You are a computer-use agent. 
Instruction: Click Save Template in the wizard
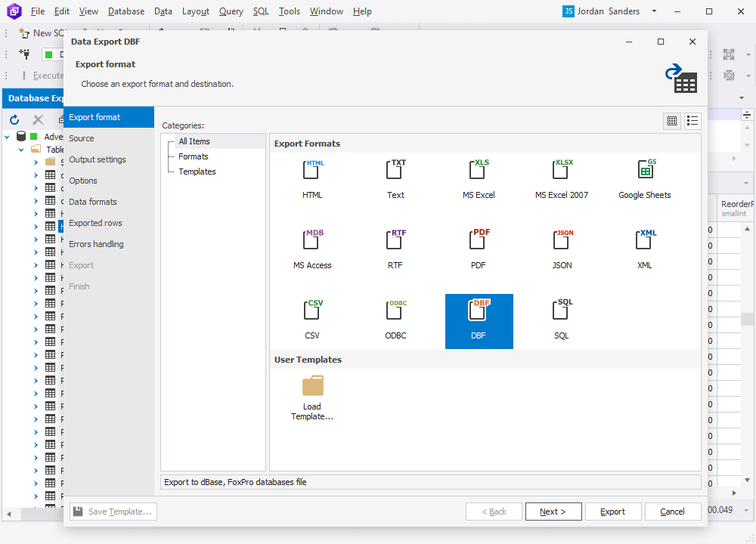[113, 512]
